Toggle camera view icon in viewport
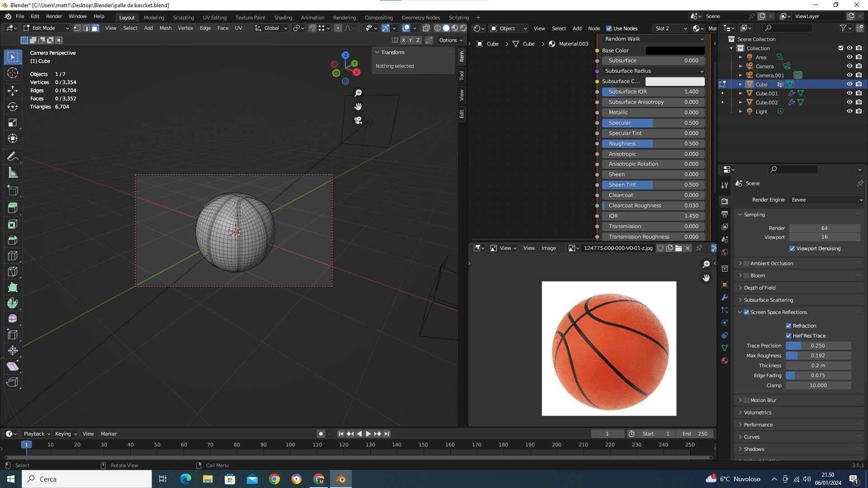Image resolution: width=868 pixels, height=488 pixels. pyautogui.click(x=358, y=120)
